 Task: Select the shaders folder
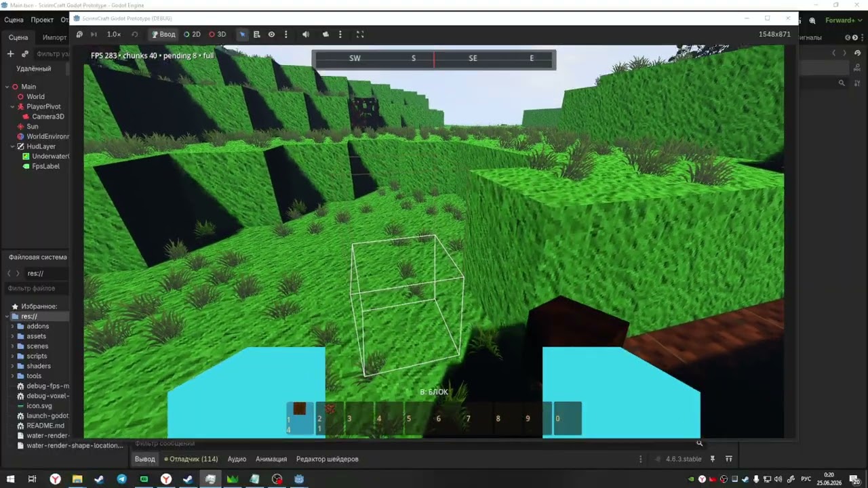(x=38, y=366)
